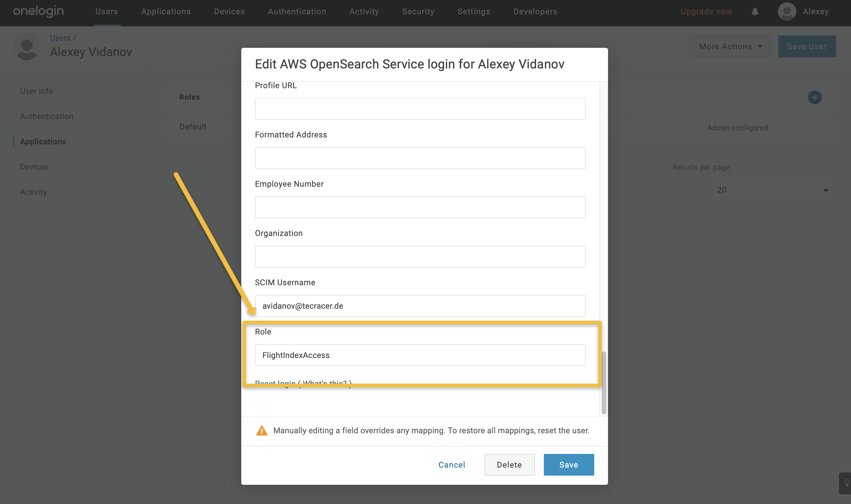Viewport: 851px width, 504px height.
Task: Click the Upgrade now link
Action: [x=706, y=11]
